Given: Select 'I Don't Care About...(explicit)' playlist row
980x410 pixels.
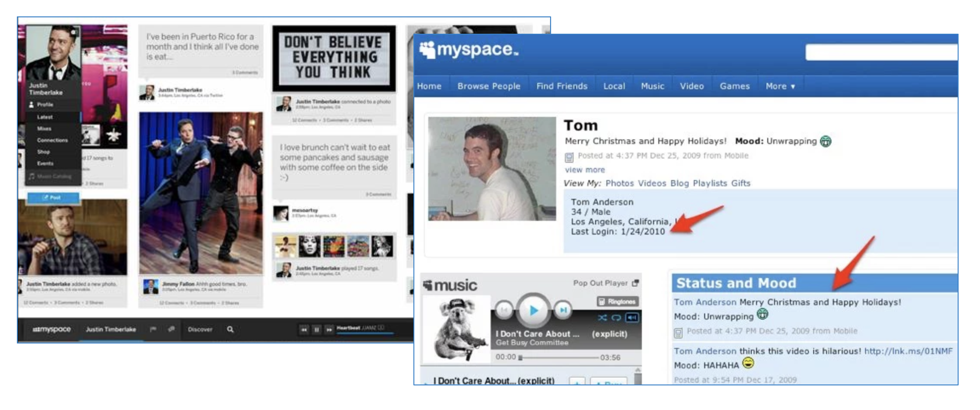Looking at the screenshot, I should tap(494, 380).
